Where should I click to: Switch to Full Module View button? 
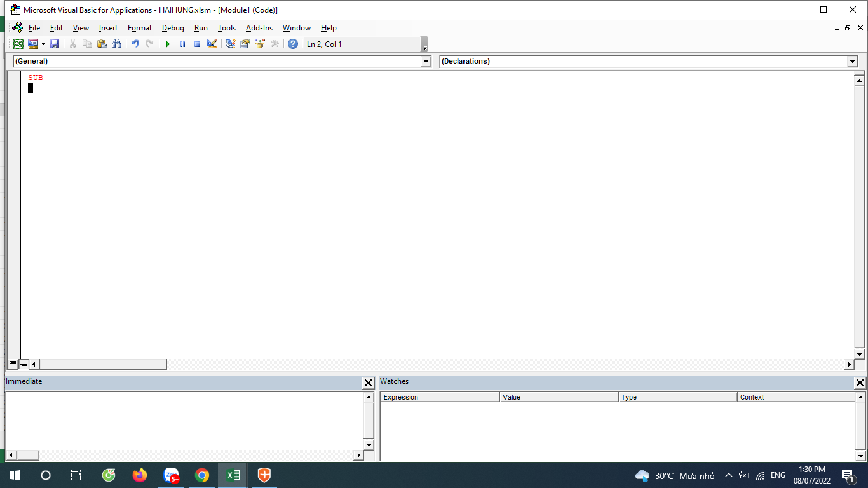pyautogui.click(x=24, y=364)
